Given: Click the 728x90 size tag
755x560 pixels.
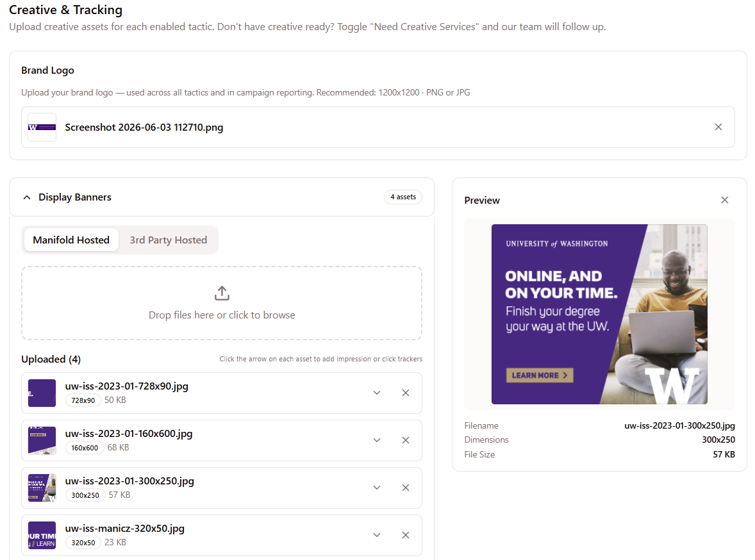Looking at the screenshot, I should 83,400.
